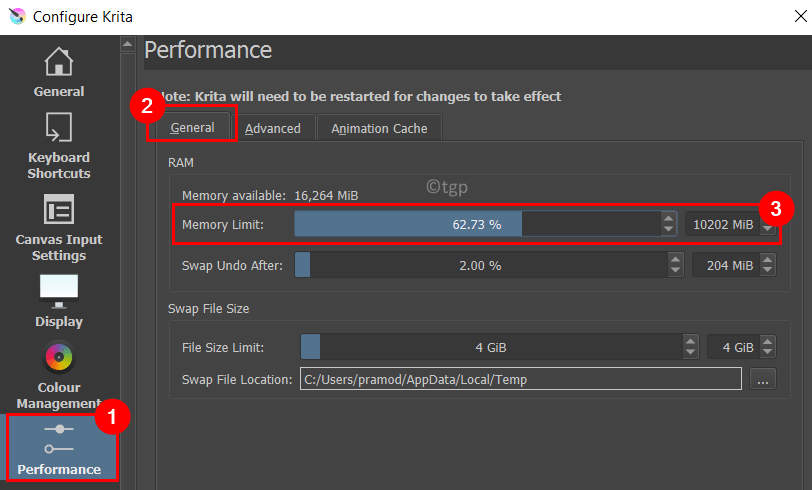Click the Swap File Location path field
The width and height of the screenshot is (812, 490).
pyautogui.click(x=520, y=379)
